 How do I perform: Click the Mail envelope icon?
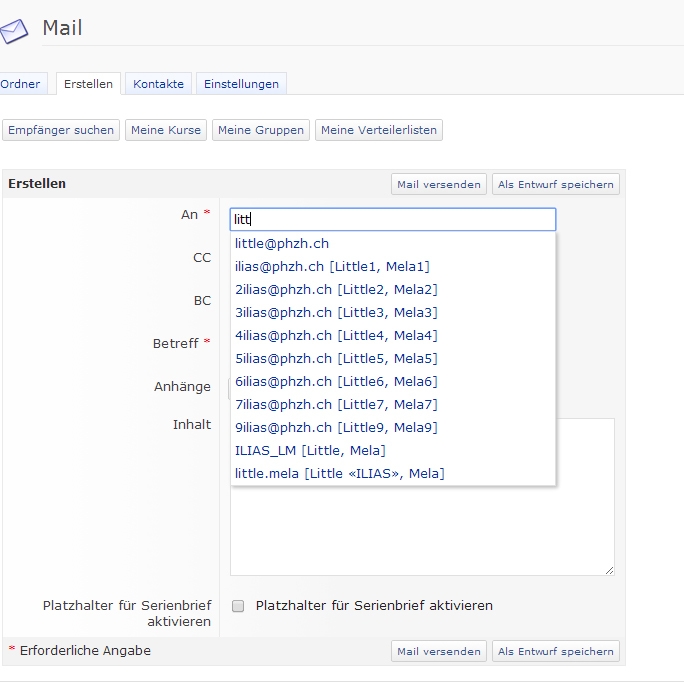click(x=15, y=31)
